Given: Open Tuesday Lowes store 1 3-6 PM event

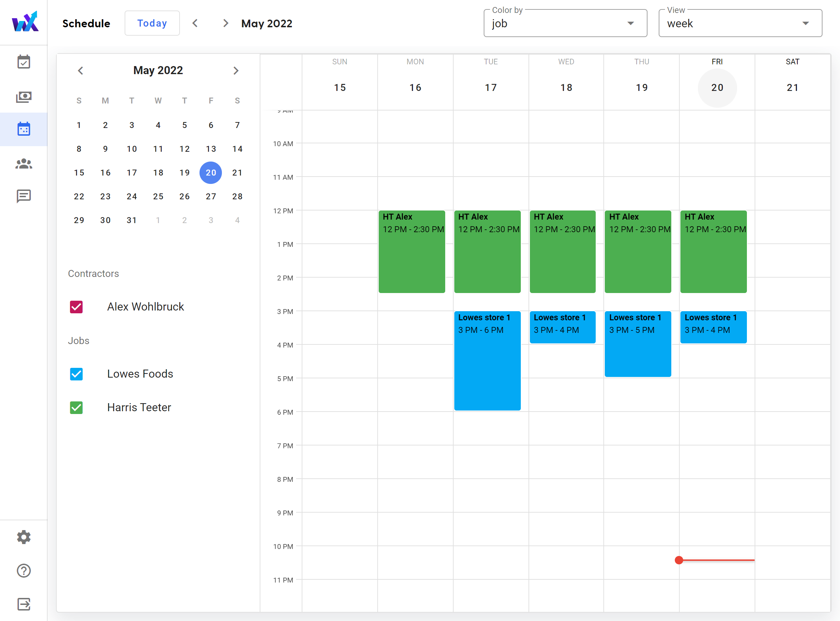Looking at the screenshot, I should tap(487, 361).
